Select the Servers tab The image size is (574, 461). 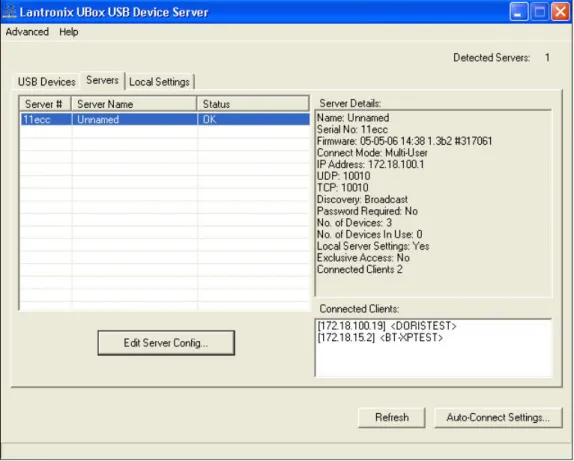coord(102,80)
